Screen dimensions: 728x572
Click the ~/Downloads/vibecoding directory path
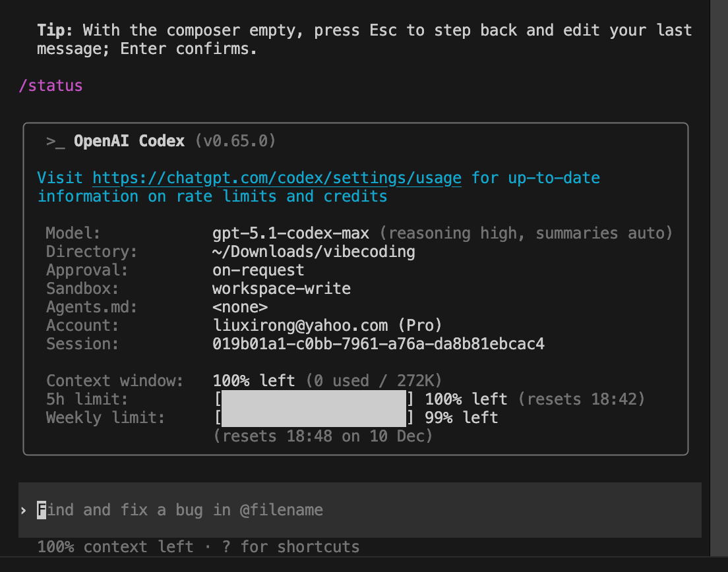tap(313, 252)
